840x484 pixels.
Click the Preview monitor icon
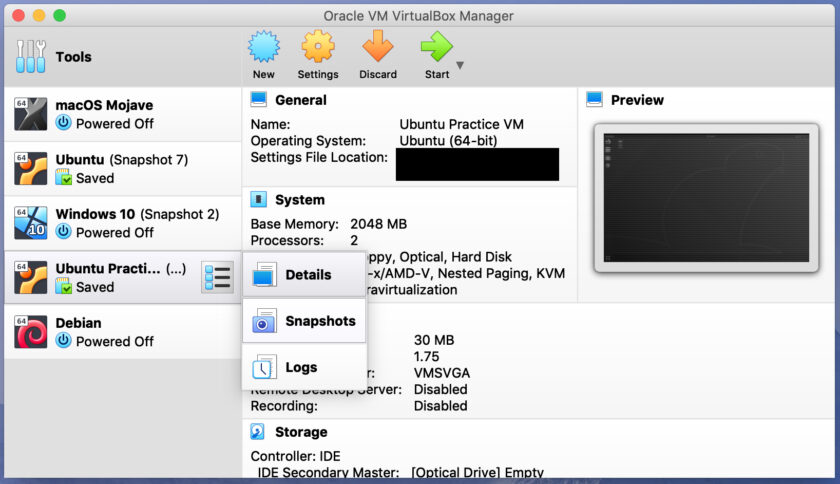(x=595, y=100)
